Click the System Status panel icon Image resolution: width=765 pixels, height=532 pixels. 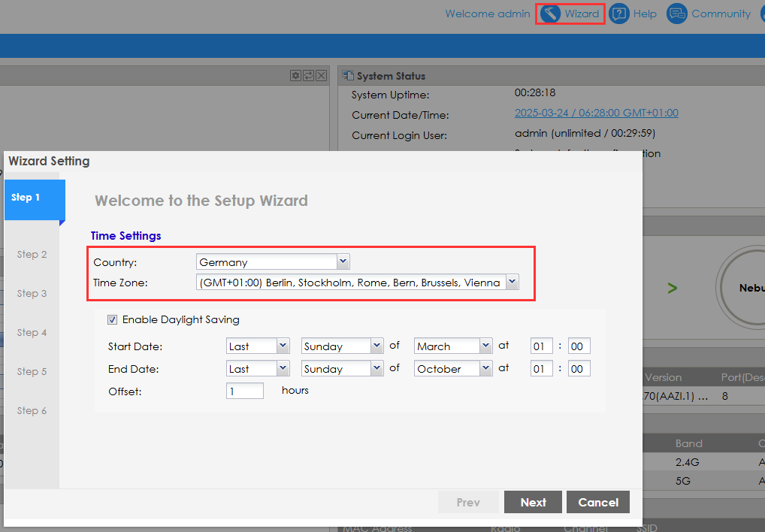click(x=348, y=76)
